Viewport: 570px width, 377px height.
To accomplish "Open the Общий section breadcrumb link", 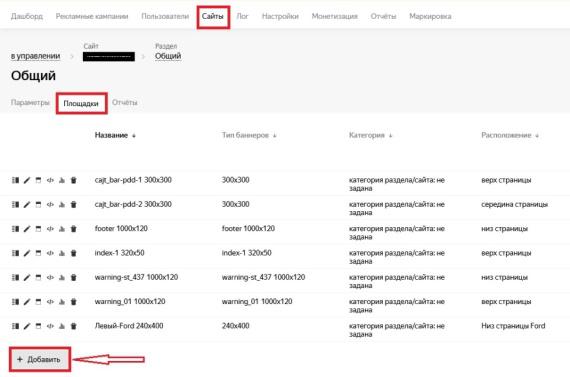I will (168, 56).
